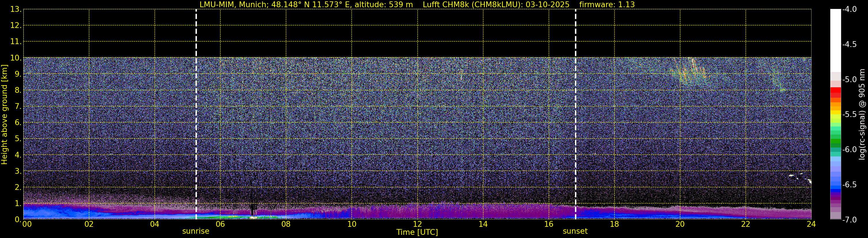Click the time-axis tick label '02'
The height and width of the screenshot is (238, 868).
(89, 224)
